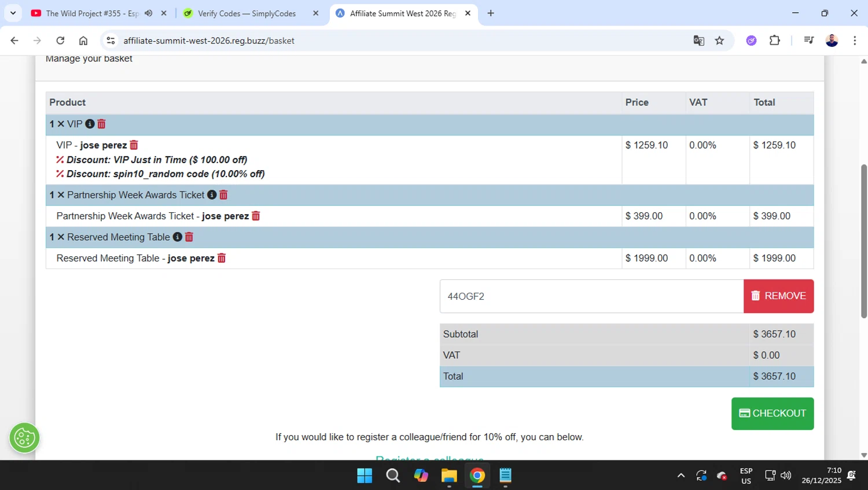Open the media controls icon
868x490 pixels.
[x=809, y=40]
